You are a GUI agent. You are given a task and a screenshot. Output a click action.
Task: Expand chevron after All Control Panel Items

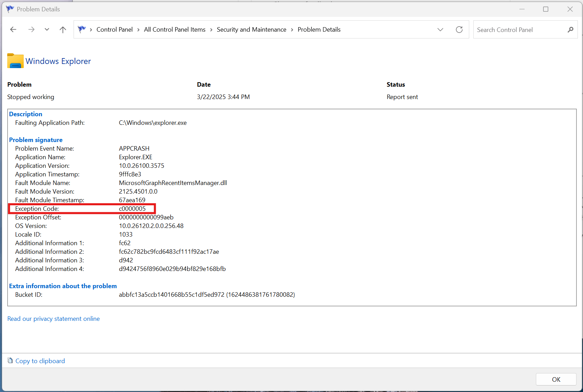[x=211, y=30]
